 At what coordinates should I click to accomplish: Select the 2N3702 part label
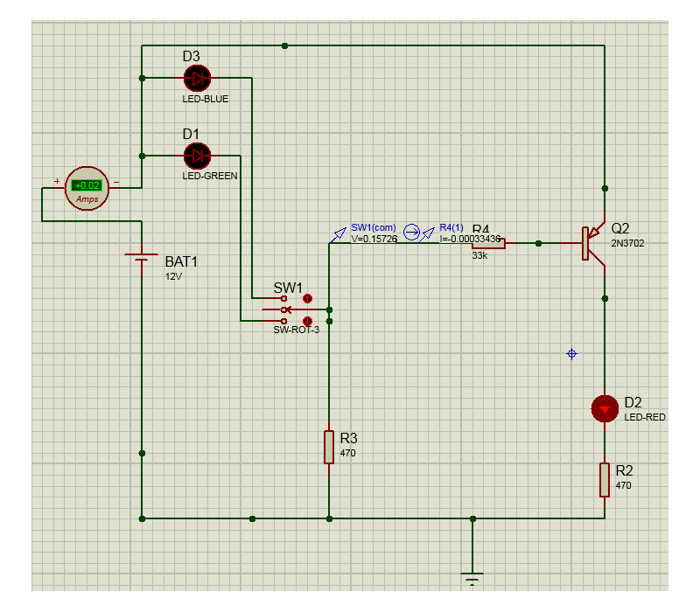[x=627, y=244]
